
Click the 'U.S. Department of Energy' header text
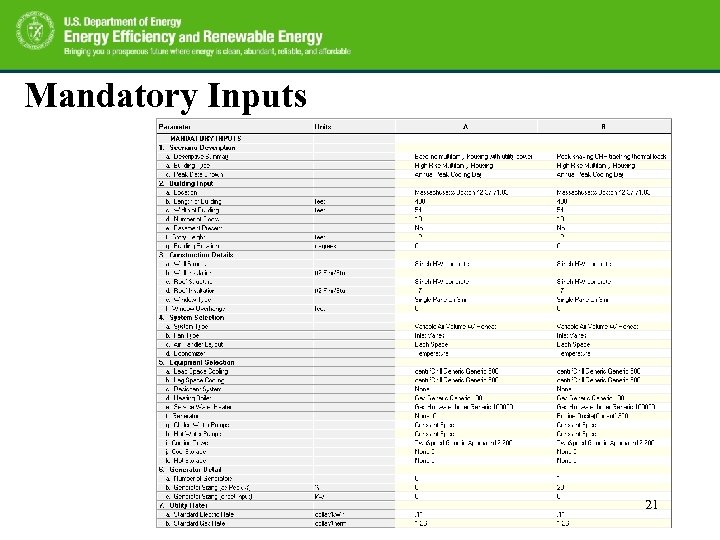coord(123,22)
